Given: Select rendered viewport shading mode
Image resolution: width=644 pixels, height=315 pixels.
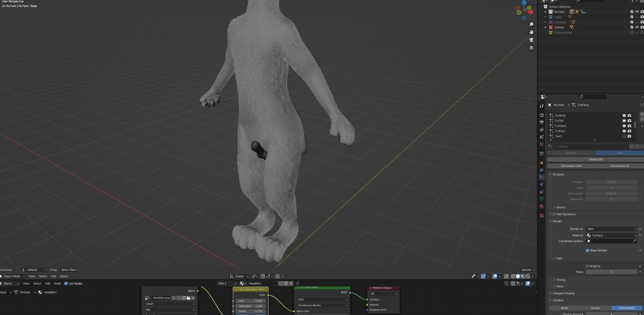Looking at the screenshot, I should tap(528, 276).
